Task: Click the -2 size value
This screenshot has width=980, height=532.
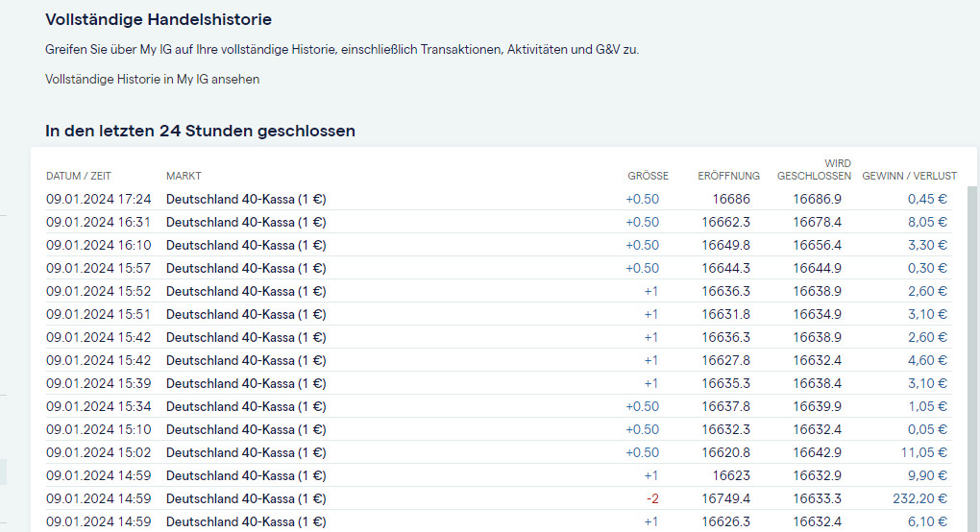Action: [650, 499]
